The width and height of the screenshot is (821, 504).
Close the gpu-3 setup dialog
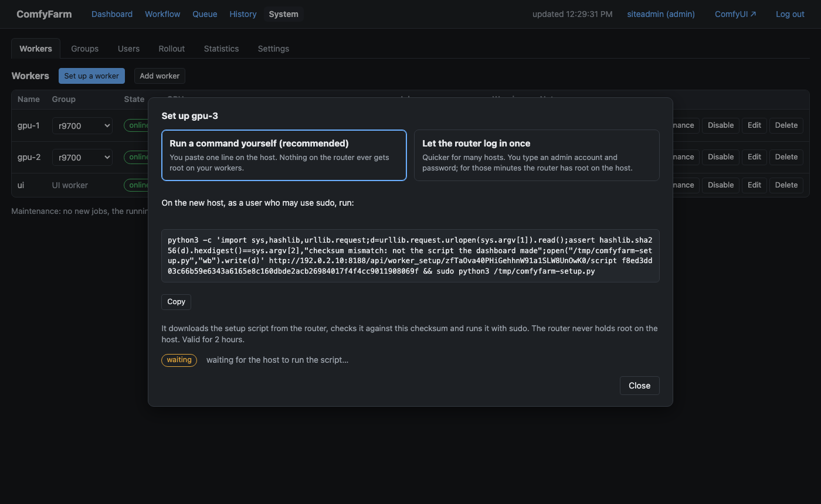pyautogui.click(x=639, y=386)
